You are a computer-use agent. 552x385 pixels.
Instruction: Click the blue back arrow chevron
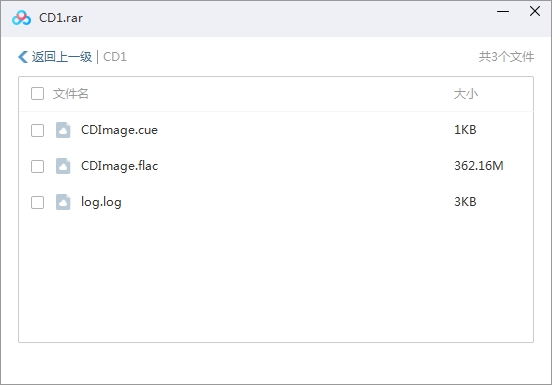tap(23, 57)
